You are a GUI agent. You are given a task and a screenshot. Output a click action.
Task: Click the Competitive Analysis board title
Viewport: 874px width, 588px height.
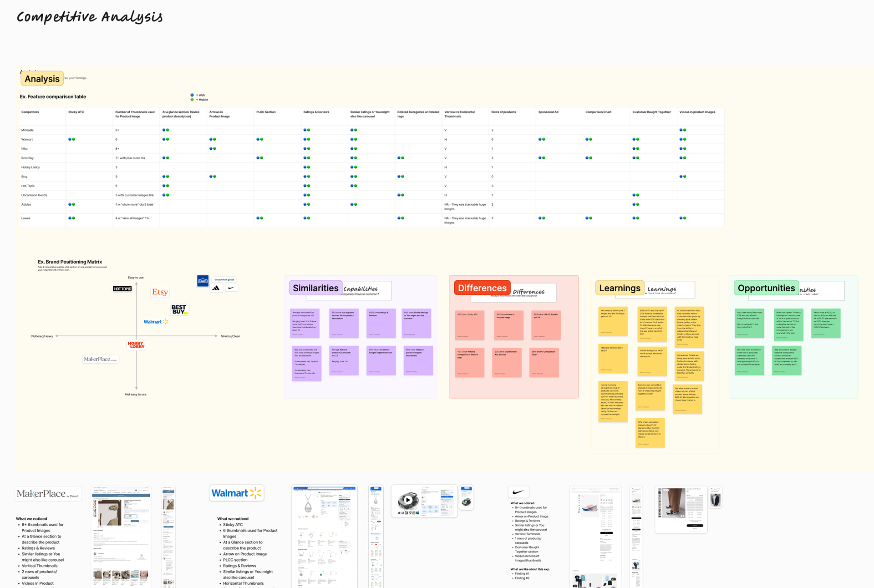[x=90, y=17]
